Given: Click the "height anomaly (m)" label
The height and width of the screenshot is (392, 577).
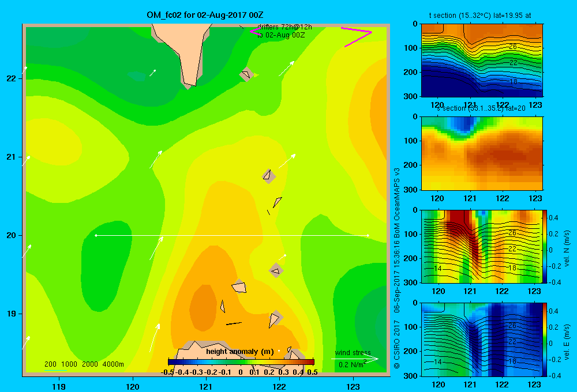Looking at the screenshot, I should point(240,352).
